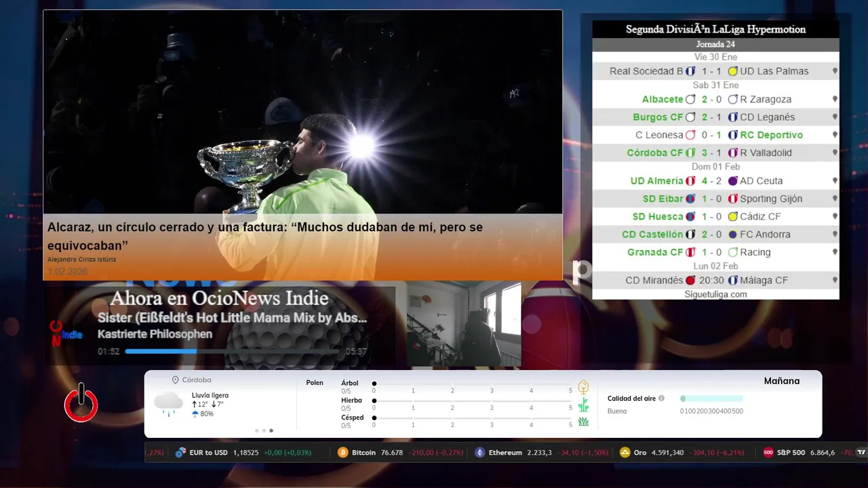The width and height of the screenshot is (868, 488).
Task: Click the music track progress bar
Action: click(233, 351)
